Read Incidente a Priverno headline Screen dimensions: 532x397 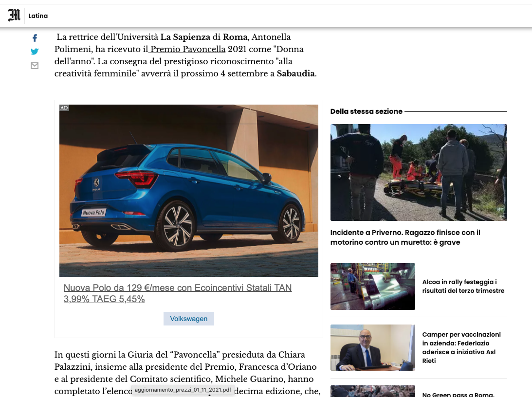[x=405, y=237]
